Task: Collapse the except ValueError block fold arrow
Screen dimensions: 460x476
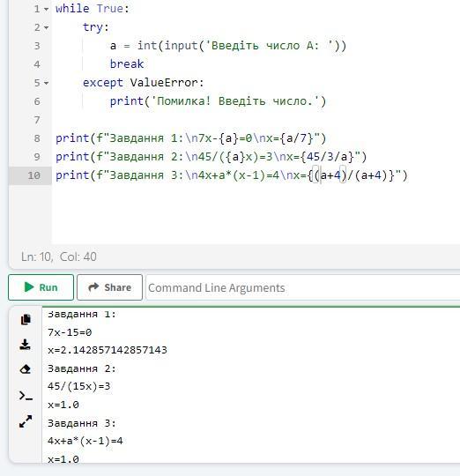Action: click(x=46, y=83)
